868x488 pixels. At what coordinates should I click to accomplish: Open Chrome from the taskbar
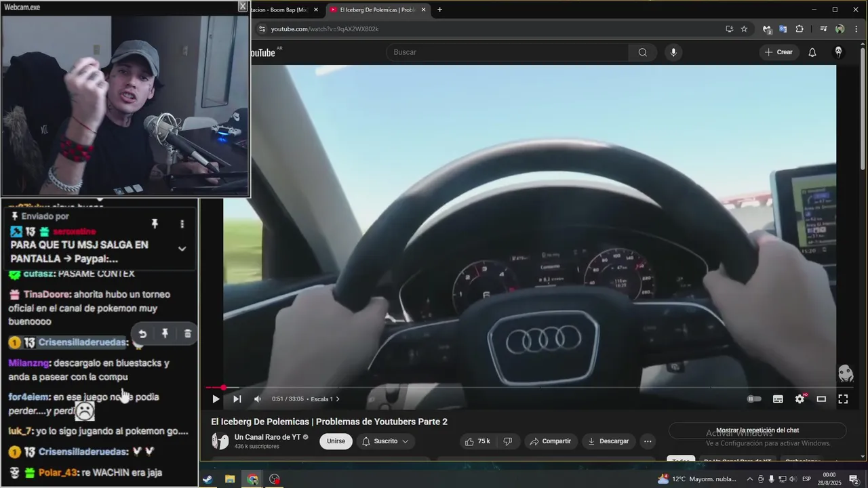(x=252, y=479)
